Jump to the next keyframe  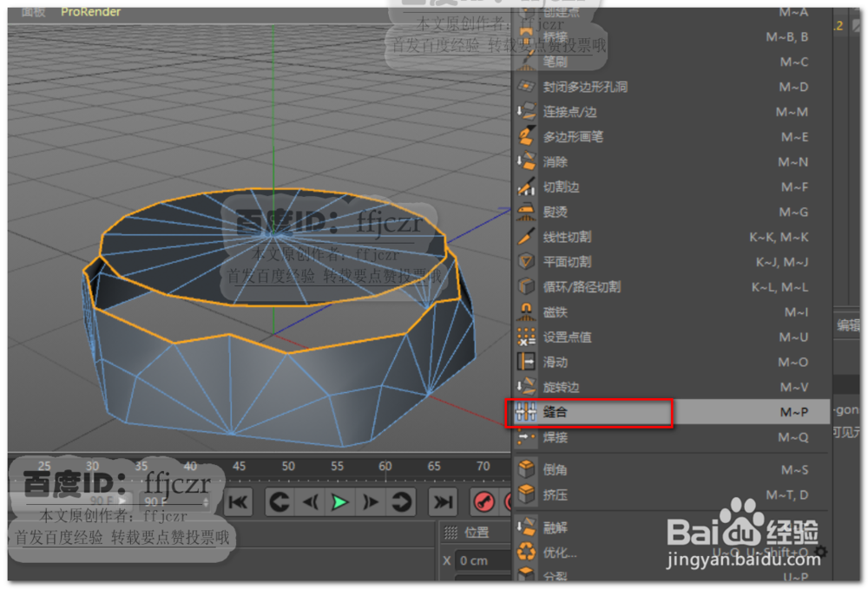coord(401,502)
